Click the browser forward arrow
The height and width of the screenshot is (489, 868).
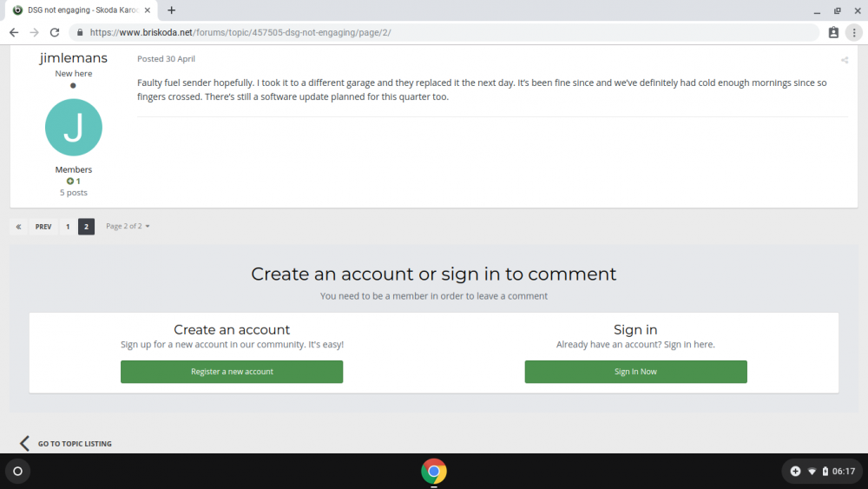(x=35, y=33)
